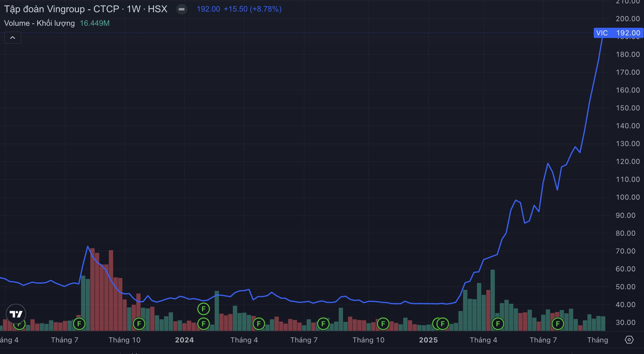Click the 150.00 level on price scale
Image resolution: width=644 pixels, height=354 pixels.
[x=627, y=108]
